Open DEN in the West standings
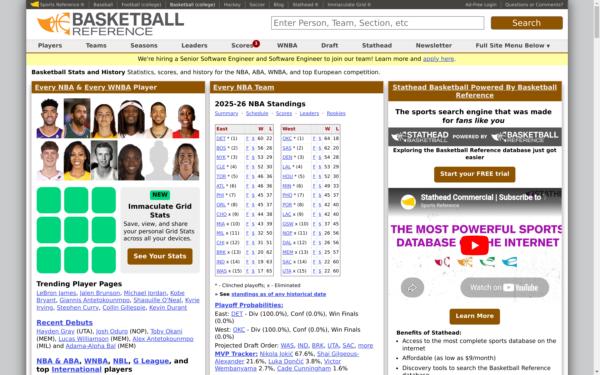Screen dimensions: 600x375 pyautogui.click(x=287, y=157)
